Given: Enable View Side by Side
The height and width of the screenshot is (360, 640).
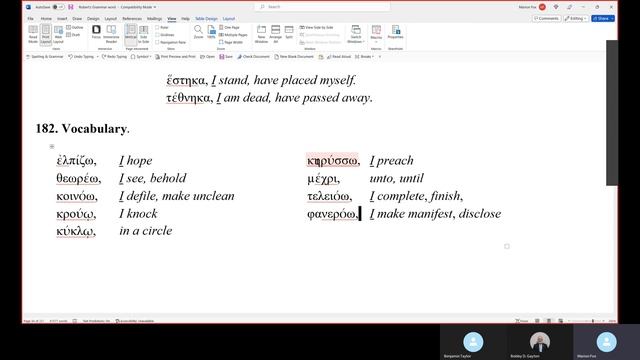Looking at the screenshot, I should [317, 27].
